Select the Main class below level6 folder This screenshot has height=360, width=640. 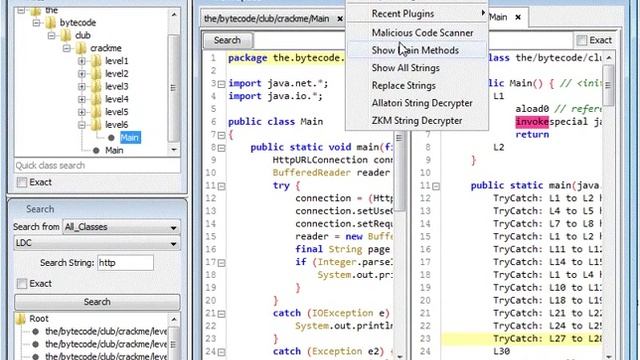(114, 150)
